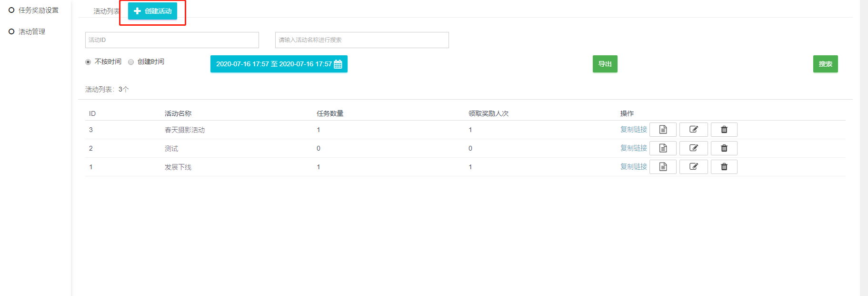Open the date range calendar picker
This screenshot has height=296, width=868.
pyautogui.click(x=279, y=64)
